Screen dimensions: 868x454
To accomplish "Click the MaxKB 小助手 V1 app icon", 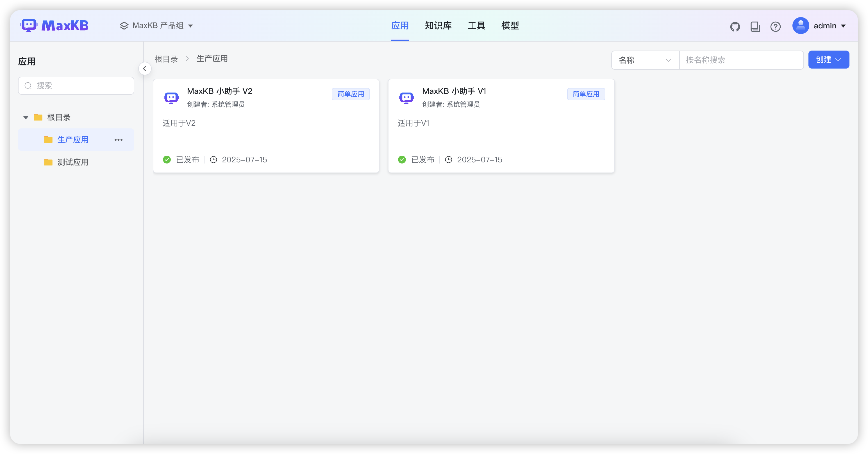I will (x=406, y=98).
